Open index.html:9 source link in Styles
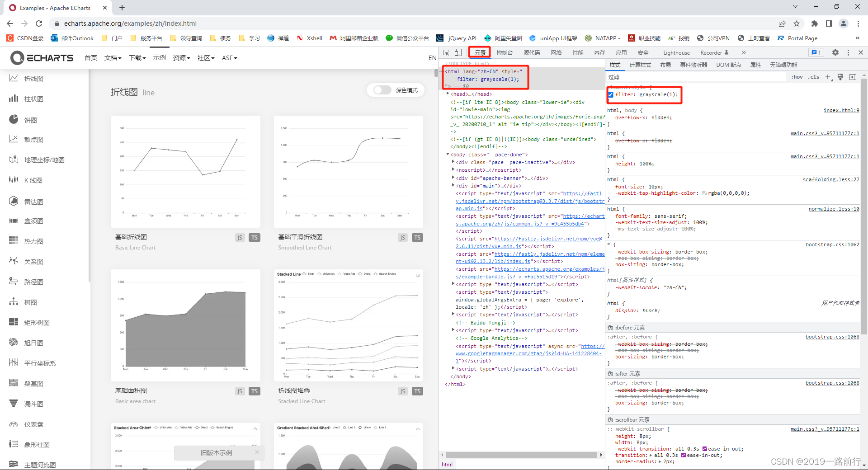This screenshot has width=868, height=470. (841, 110)
